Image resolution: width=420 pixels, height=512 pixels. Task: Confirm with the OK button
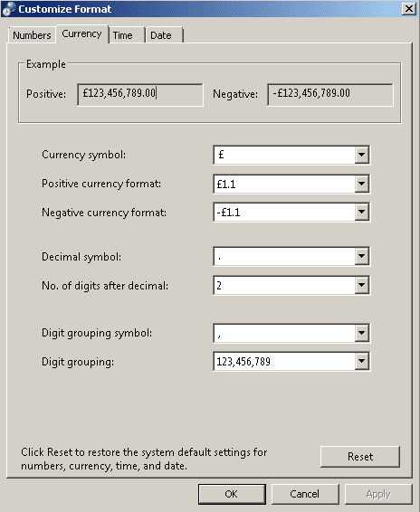click(232, 494)
